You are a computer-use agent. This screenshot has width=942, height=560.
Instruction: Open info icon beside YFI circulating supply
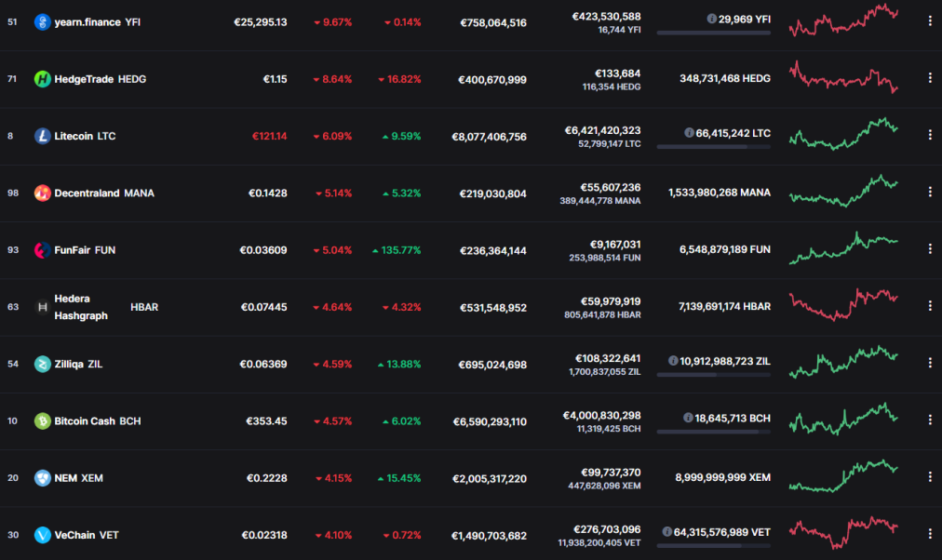click(x=711, y=19)
